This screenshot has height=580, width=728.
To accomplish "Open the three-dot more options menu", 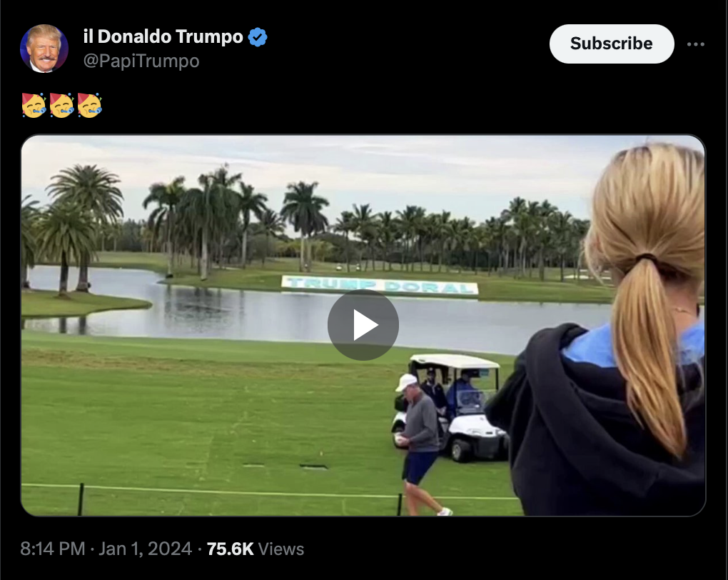I will click(695, 44).
